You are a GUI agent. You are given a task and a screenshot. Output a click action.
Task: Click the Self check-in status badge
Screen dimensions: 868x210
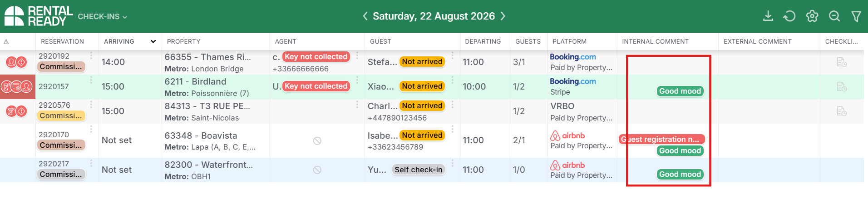418,170
